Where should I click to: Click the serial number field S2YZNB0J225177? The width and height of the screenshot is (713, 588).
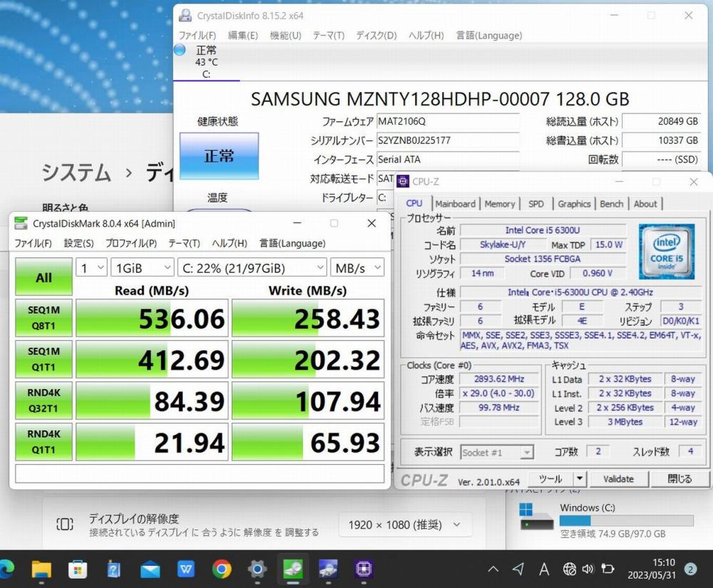click(448, 140)
